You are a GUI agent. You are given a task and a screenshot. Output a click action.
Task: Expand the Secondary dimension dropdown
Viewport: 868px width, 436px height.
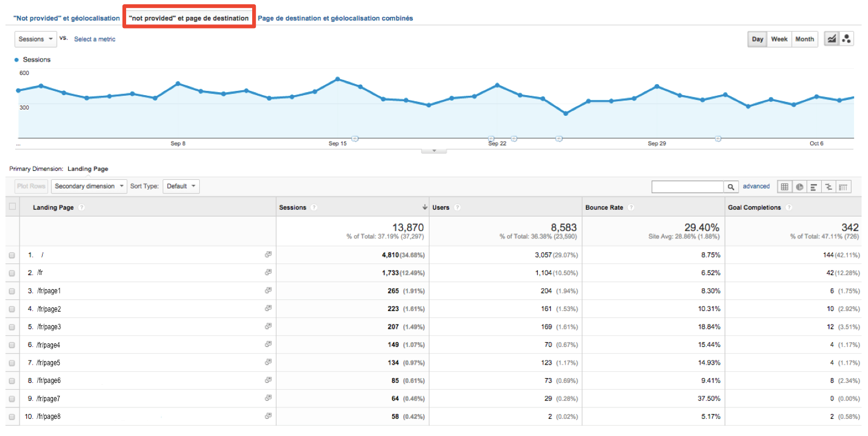89,186
